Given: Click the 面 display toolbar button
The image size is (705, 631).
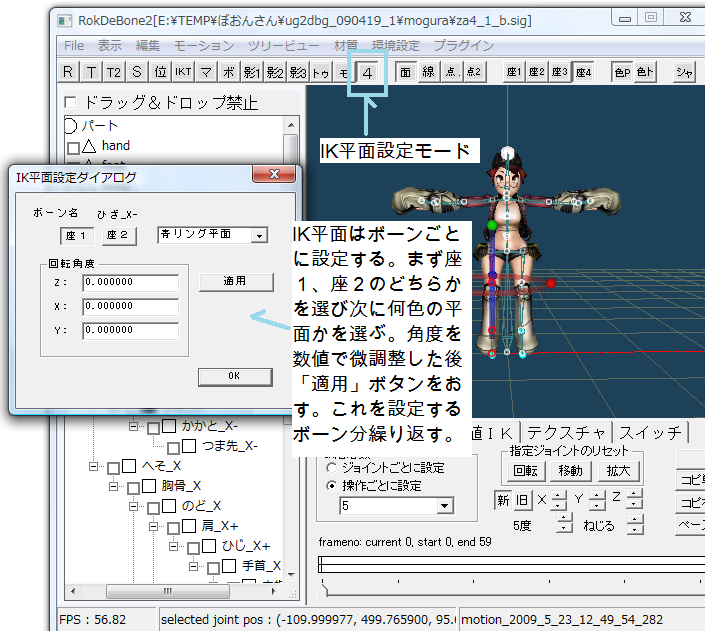Looking at the screenshot, I should 406,72.
